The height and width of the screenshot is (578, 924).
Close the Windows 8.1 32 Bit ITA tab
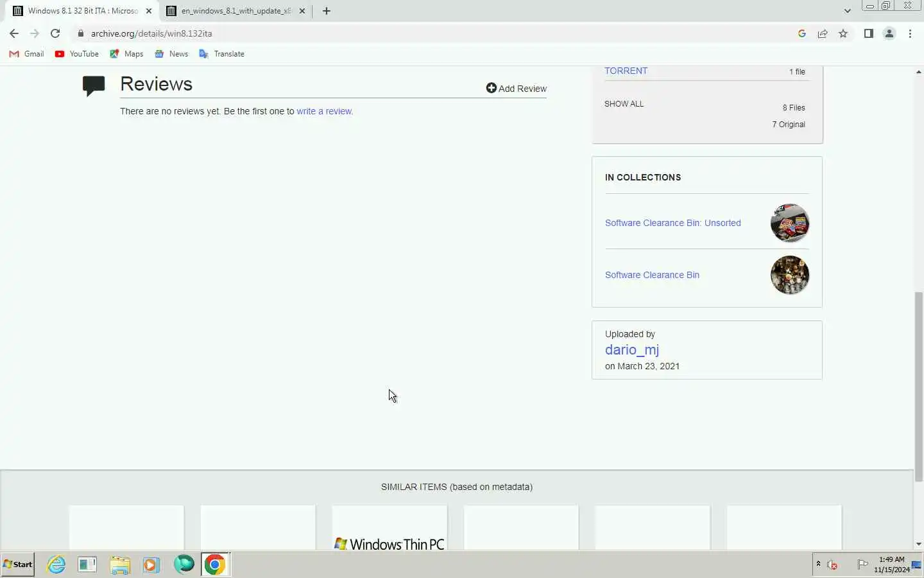149,11
